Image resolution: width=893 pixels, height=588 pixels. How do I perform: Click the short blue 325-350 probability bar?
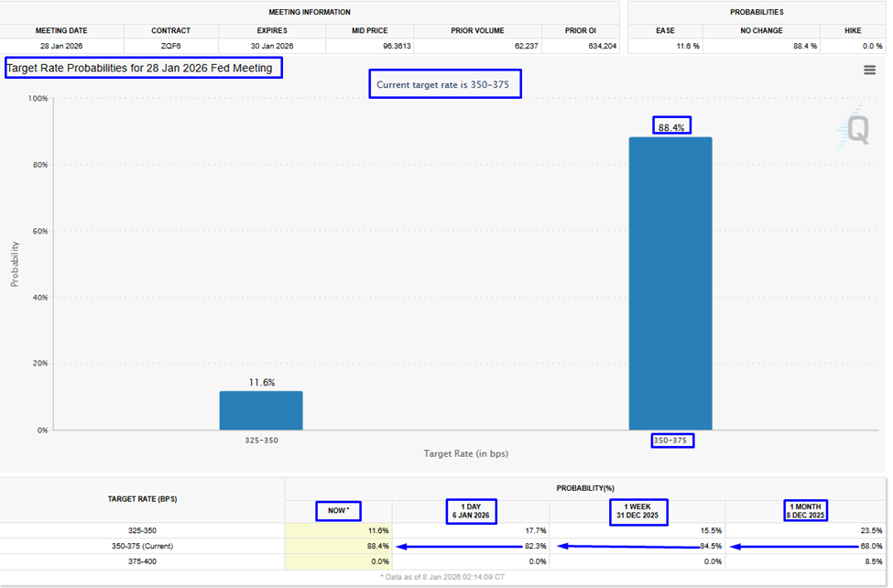pos(261,409)
